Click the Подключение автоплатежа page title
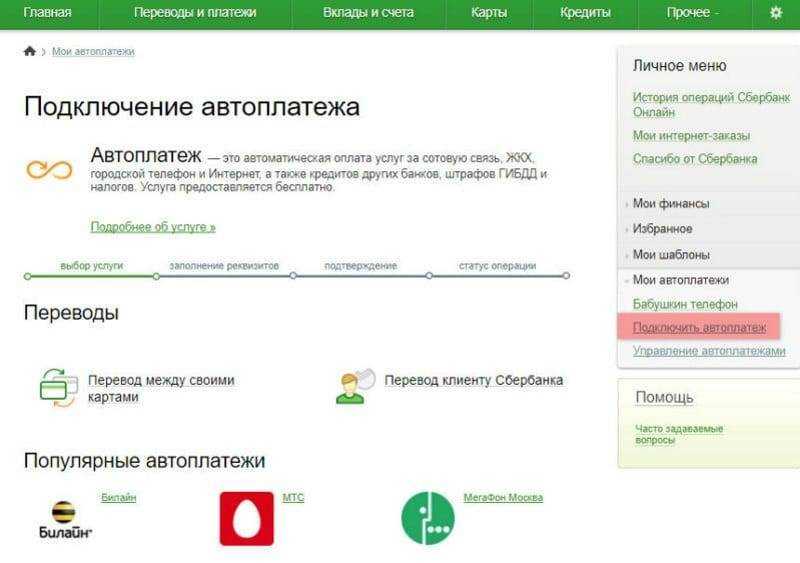Image resolution: width=800 pixels, height=563 pixels. [x=192, y=107]
